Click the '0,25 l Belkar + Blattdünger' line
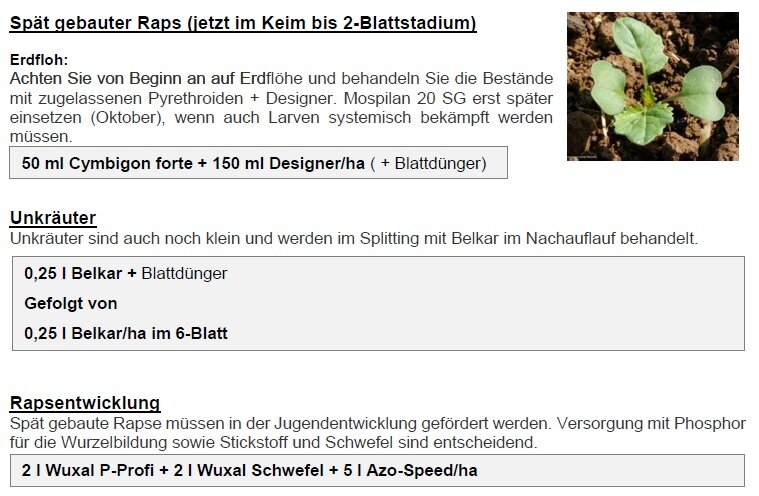 click(125, 273)
